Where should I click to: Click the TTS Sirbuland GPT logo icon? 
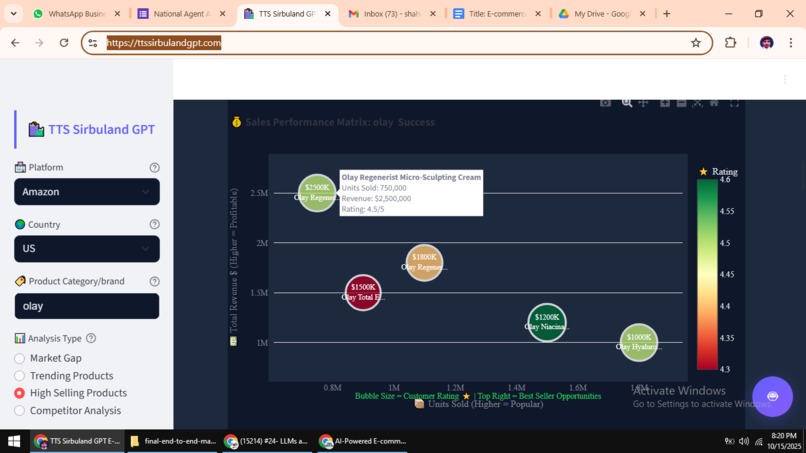click(36, 129)
